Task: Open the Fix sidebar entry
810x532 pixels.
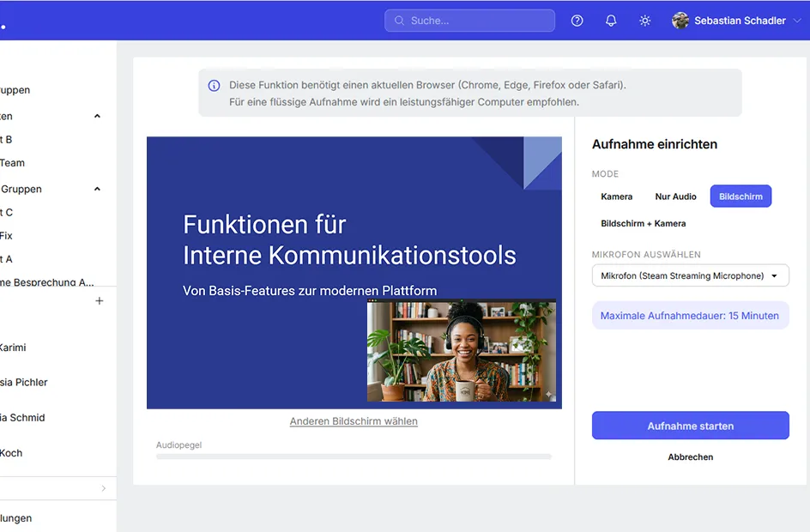Action: click(x=6, y=236)
